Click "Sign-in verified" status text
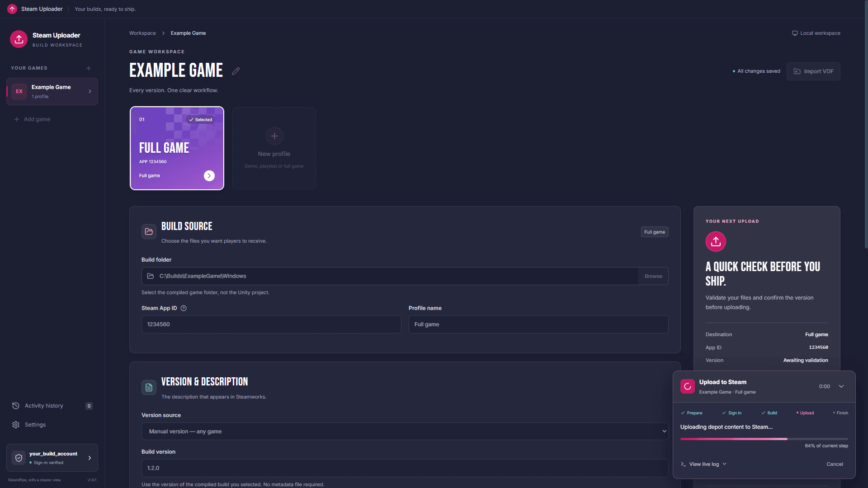The height and width of the screenshot is (488, 868). [48, 463]
